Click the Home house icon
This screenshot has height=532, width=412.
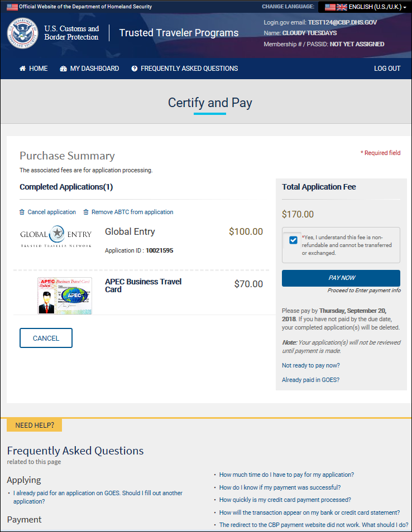coord(23,69)
